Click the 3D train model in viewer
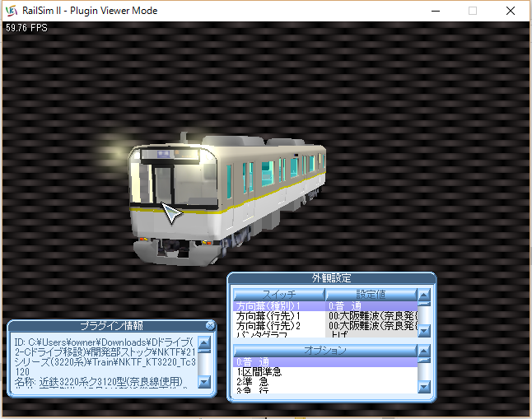The height and width of the screenshot is (419, 532). pyautogui.click(x=226, y=198)
